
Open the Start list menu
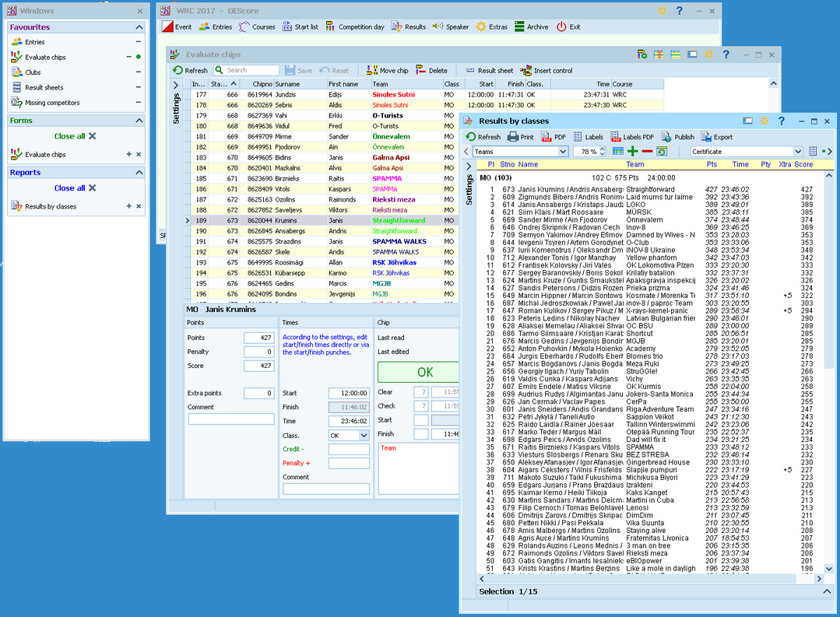click(x=300, y=26)
